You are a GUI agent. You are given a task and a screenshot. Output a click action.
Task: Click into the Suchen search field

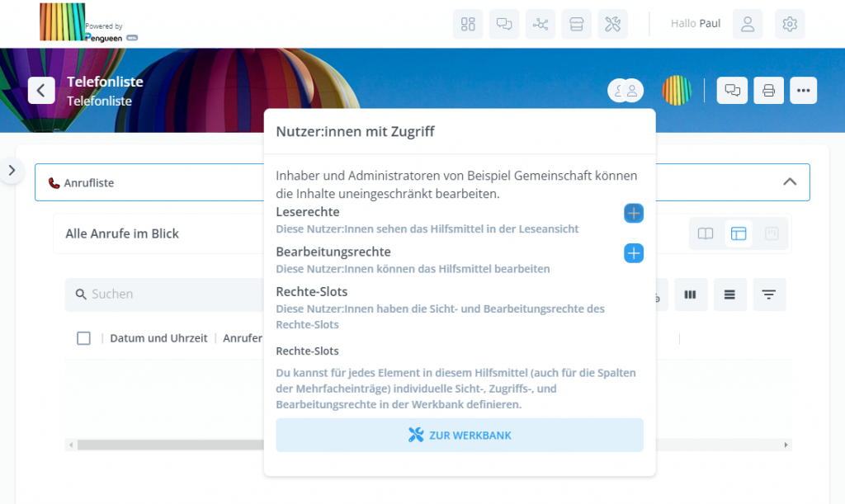click(165, 294)
